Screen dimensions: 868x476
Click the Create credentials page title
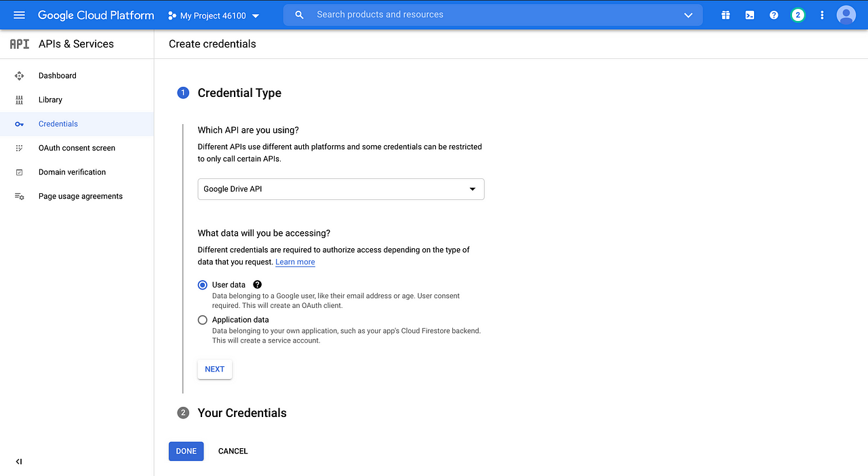(x=212, y=44)
